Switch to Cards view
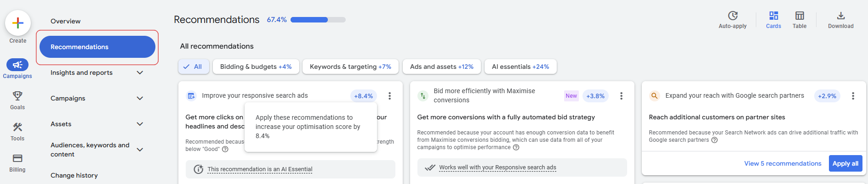 pos(774,16)
